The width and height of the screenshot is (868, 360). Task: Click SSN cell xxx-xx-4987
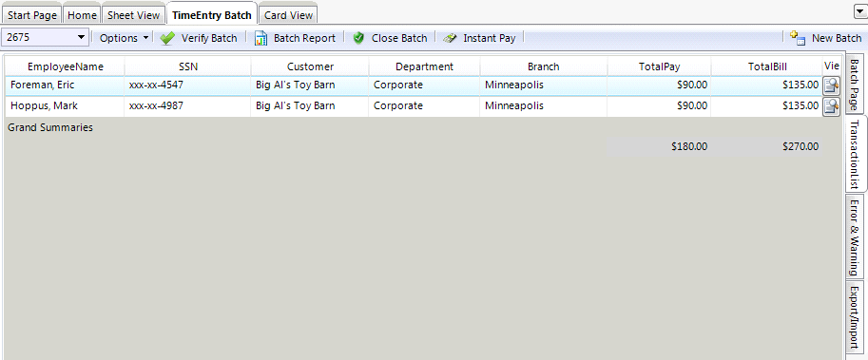pos(188,105)
